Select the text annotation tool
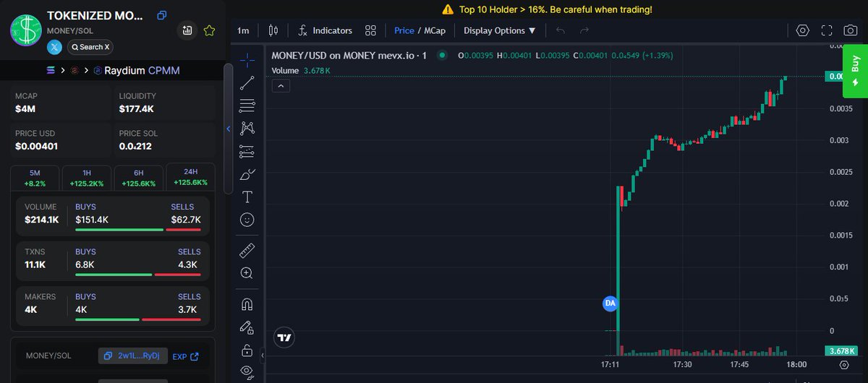The height and width of the screenshot is (383, 868). click(x=247, y=197)
